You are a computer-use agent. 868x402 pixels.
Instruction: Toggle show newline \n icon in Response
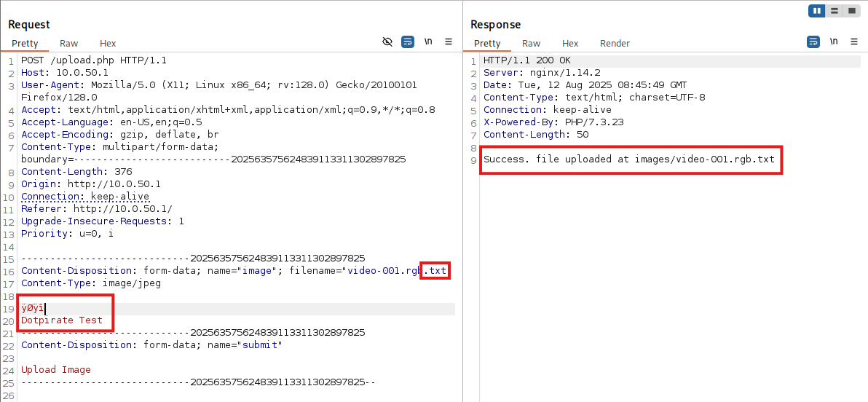[x=834, y=42]
